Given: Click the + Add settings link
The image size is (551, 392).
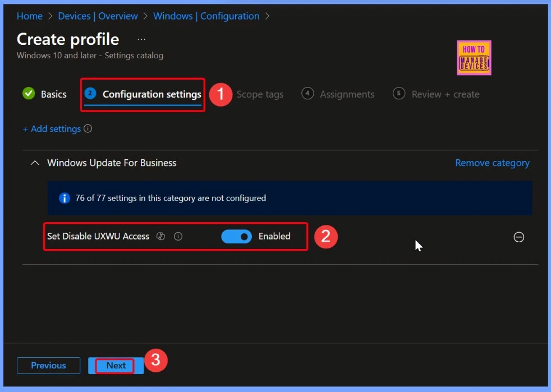Looking at the screenshot, I should click(52, 129).
